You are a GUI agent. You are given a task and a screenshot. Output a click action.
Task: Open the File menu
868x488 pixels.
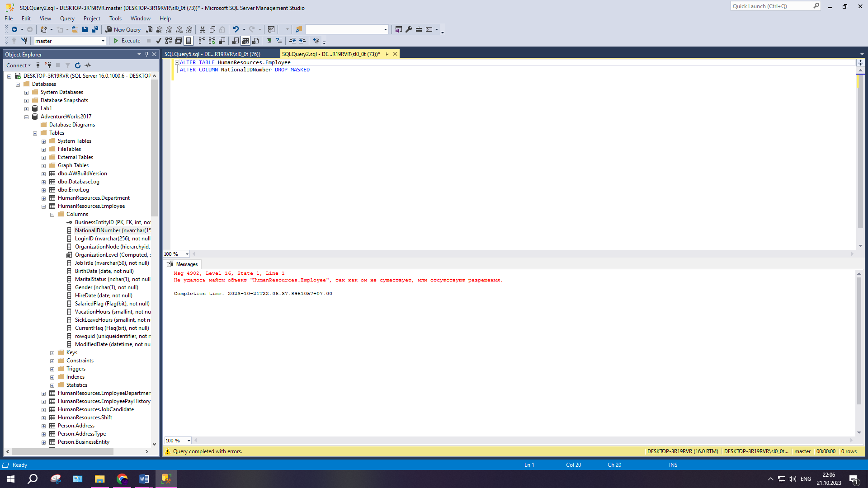(9, 19)
